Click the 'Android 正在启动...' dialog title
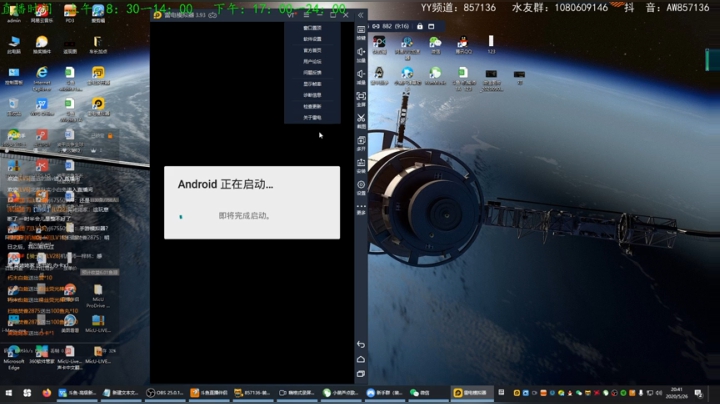The width and height of the screenshot is (720, 404). click(225, 185)
